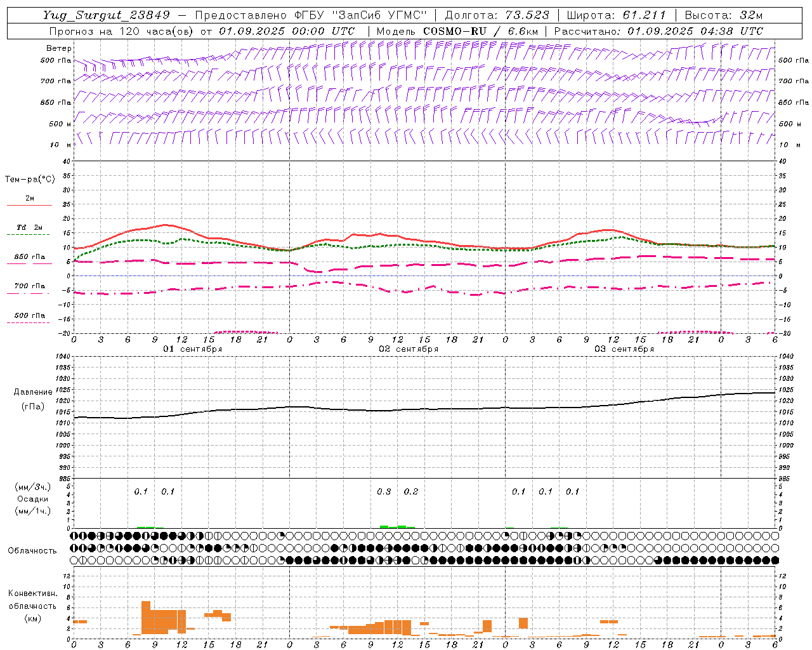812x650 pixels.
Task: Select the Тем-ра(°C) panel label
Action: point(30,180)
